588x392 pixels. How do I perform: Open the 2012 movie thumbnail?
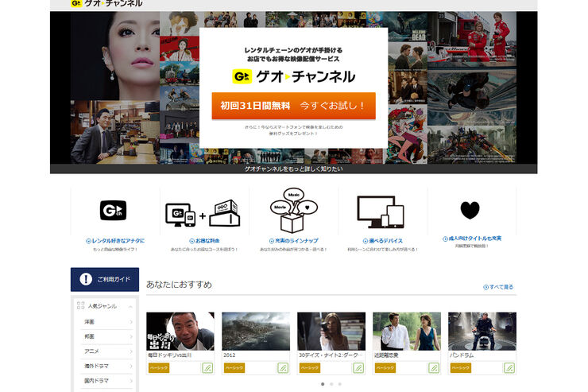256,332
